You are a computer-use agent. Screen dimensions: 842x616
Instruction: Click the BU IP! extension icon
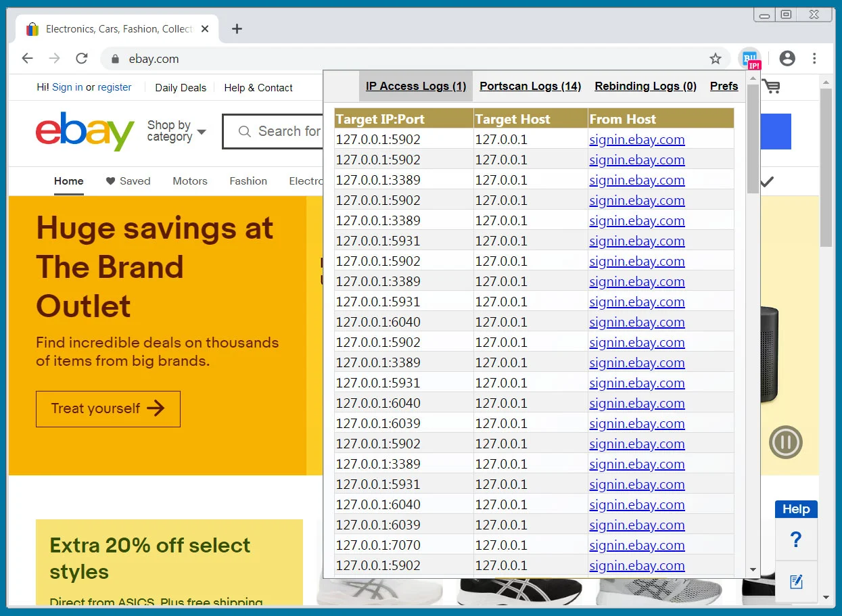pyautogui.click(x=749, y=58)
